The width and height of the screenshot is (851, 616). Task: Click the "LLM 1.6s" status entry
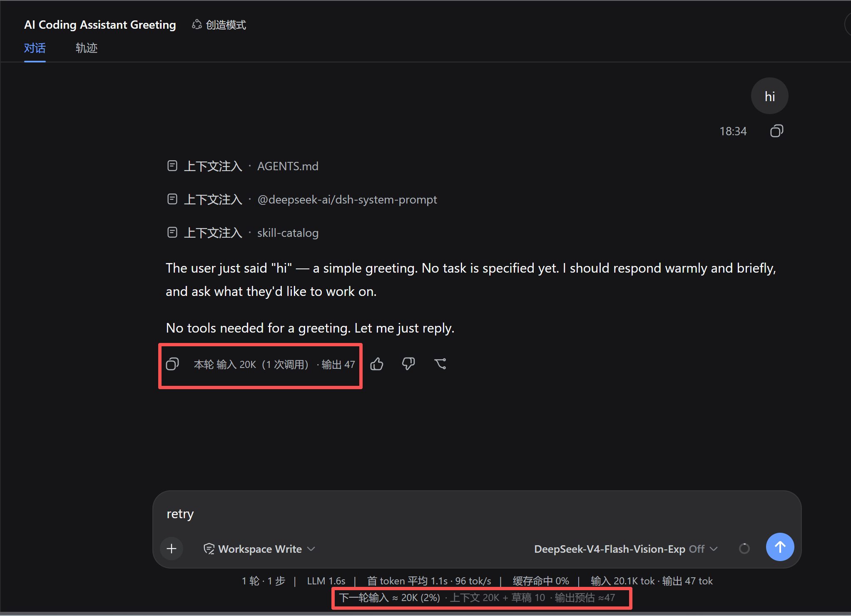pyautogui.click(x=326, y=581)
